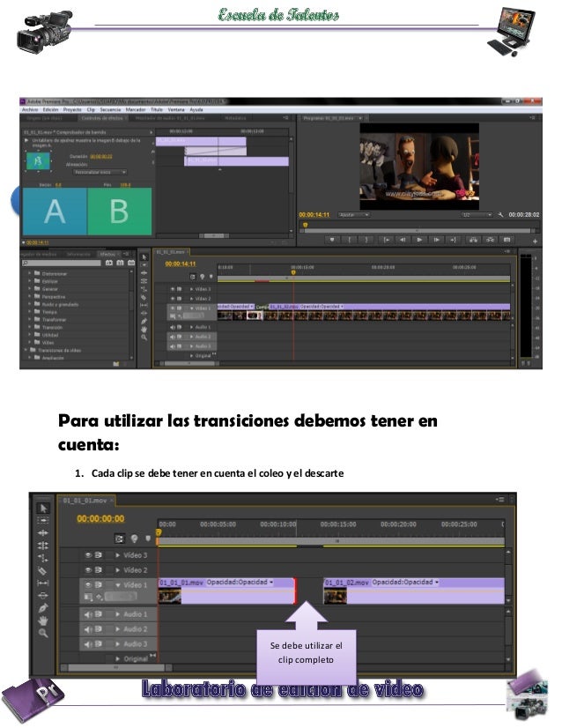Pick Rolling Edit tool beside the 00:00:00:00 timeline
Screen dimensions: 562x728
[x=43, y=546]
